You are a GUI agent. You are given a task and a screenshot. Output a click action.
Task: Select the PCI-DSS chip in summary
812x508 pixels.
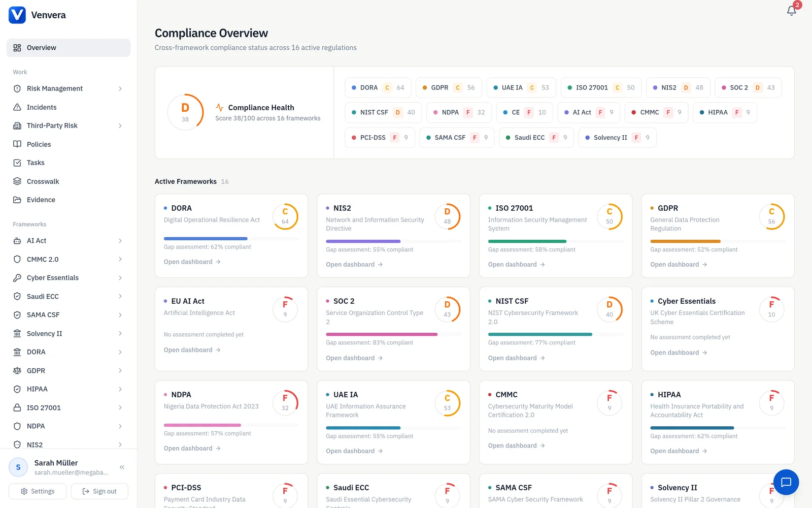tap(380, 137)
